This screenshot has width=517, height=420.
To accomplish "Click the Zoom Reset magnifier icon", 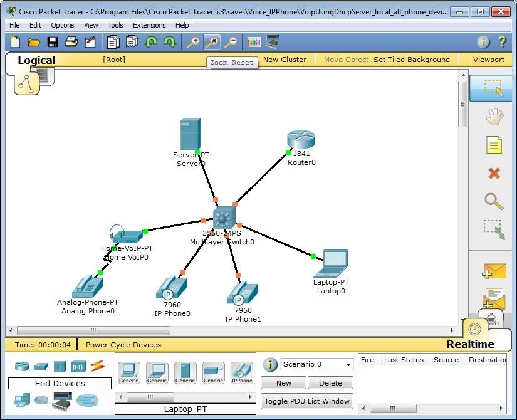I will [x=212, y=42].
